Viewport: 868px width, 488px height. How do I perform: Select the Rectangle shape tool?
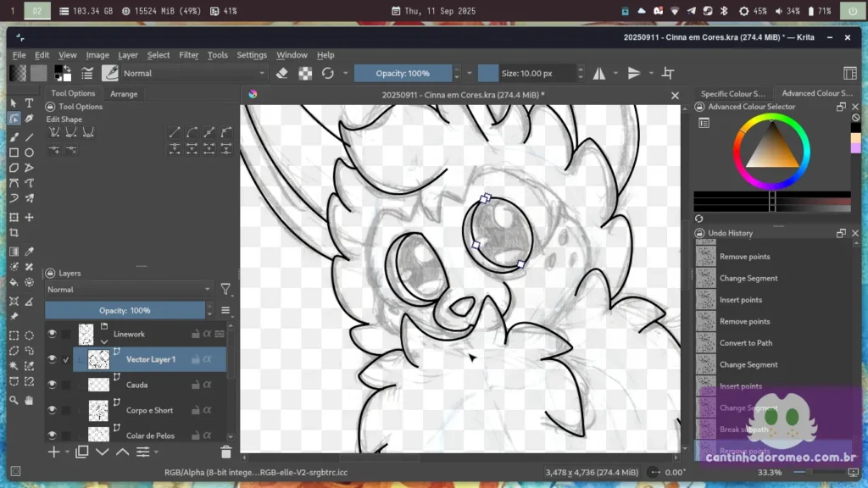pos(14,152)
